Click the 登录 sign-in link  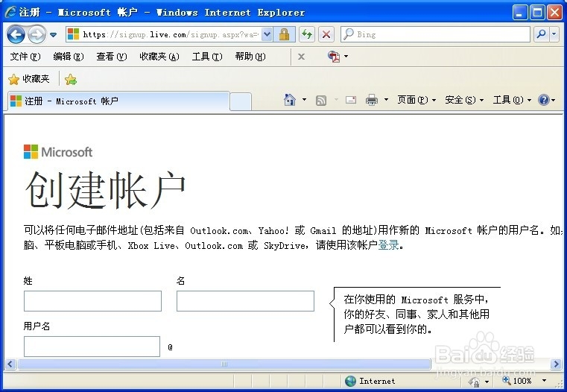coord(388,245)
